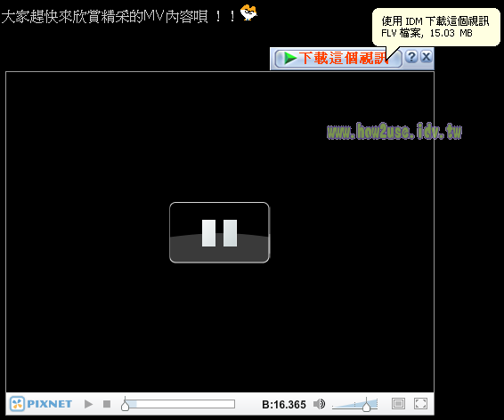The image size is (504, 420).
Task: Click the www.how2use.idv.tw watermark text
Action: click(394, 131)
